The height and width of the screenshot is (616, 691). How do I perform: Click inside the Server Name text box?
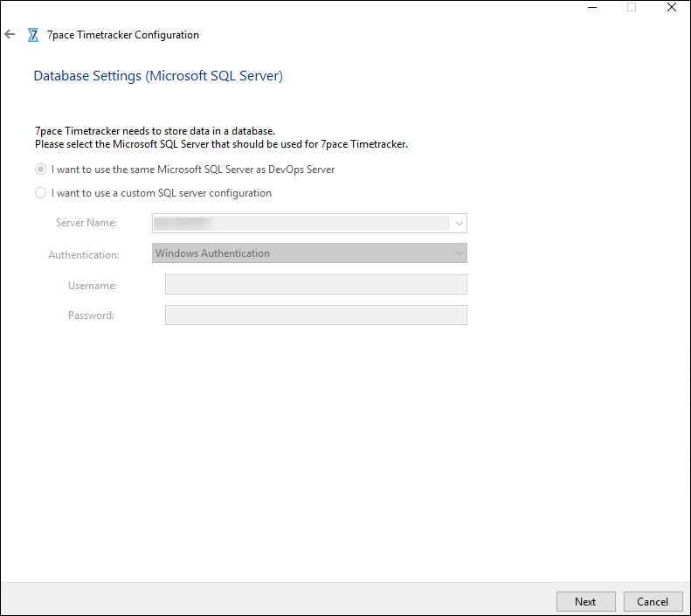pos(302,224)
